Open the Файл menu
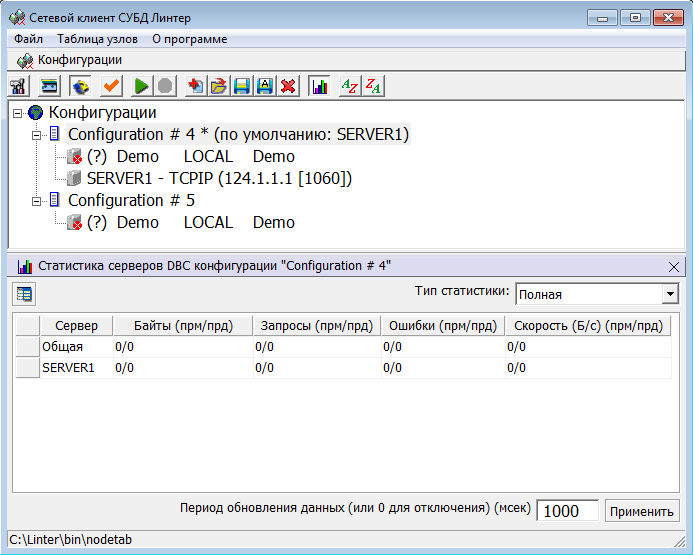Screen dimensions: 693x555 28,39
